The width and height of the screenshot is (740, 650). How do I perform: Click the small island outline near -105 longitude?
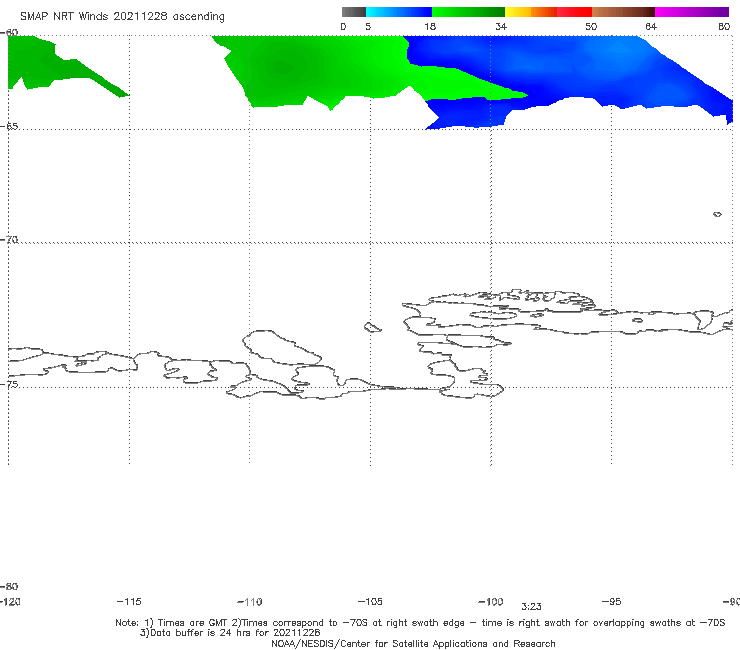[372, 327]
